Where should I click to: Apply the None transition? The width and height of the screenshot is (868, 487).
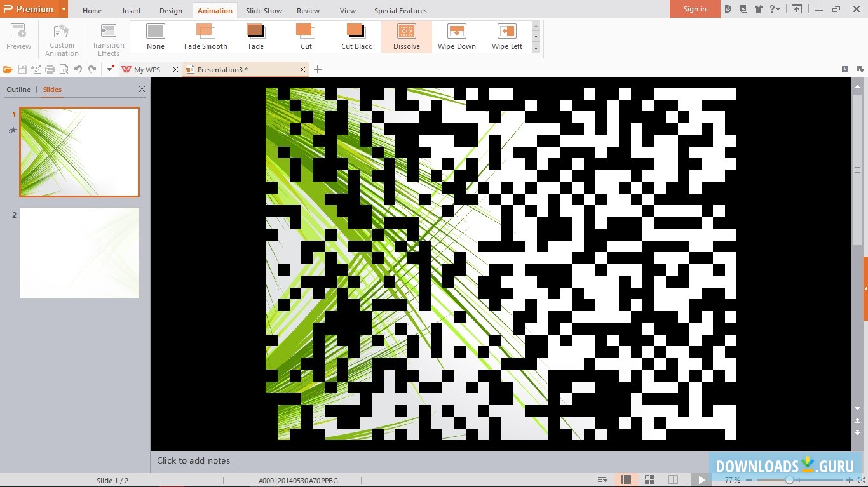(156, 37)
